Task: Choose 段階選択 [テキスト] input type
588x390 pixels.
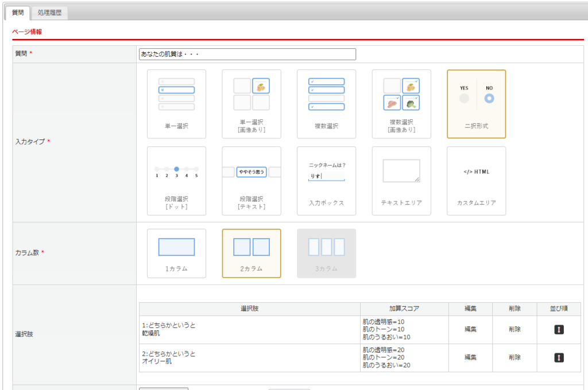Action: click(252, 181)
